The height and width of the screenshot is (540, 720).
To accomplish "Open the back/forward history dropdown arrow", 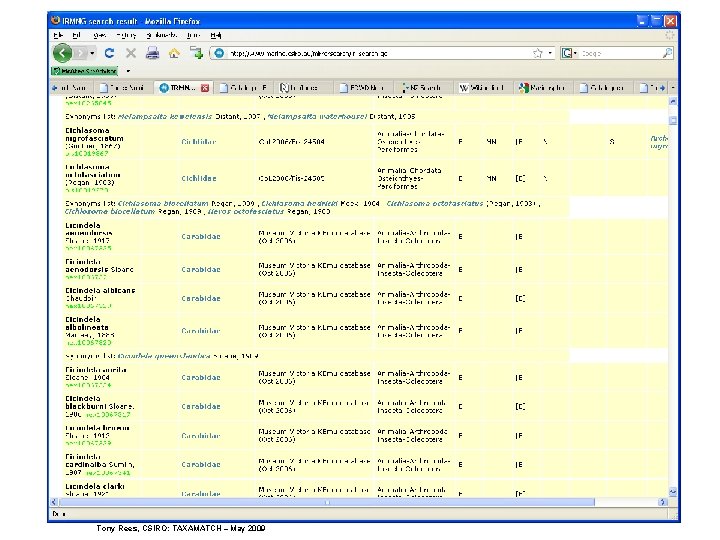I will 92,53.
